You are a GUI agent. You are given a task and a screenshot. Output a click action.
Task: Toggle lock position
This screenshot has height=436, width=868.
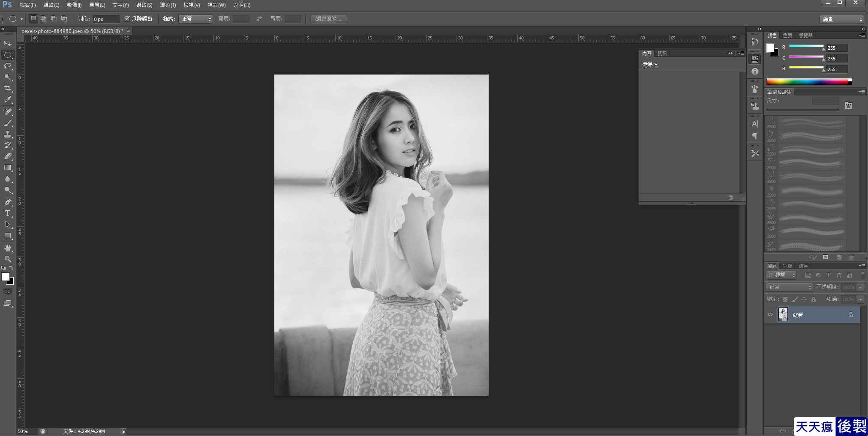[804, 299]
